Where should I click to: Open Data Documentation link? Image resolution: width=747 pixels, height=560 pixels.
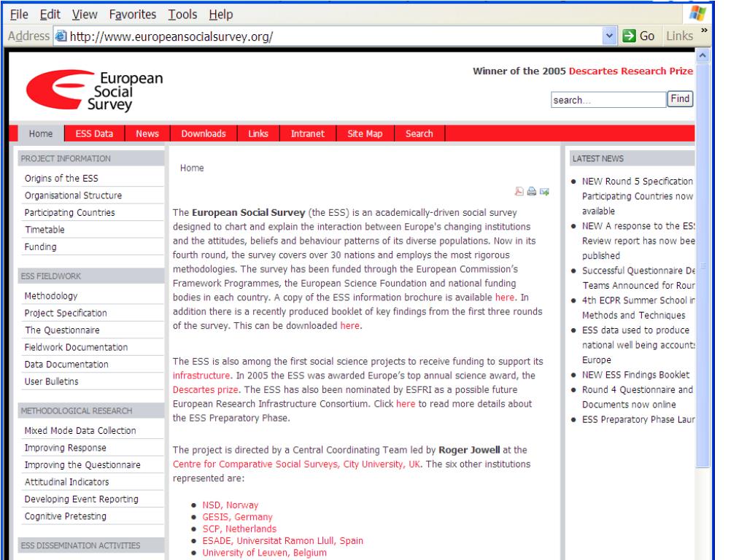[66, 365]
